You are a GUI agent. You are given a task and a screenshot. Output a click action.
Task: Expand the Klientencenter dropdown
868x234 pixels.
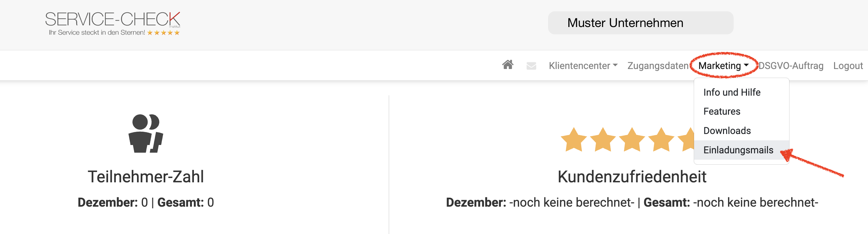pyautogui.click(x=583, y=66)
